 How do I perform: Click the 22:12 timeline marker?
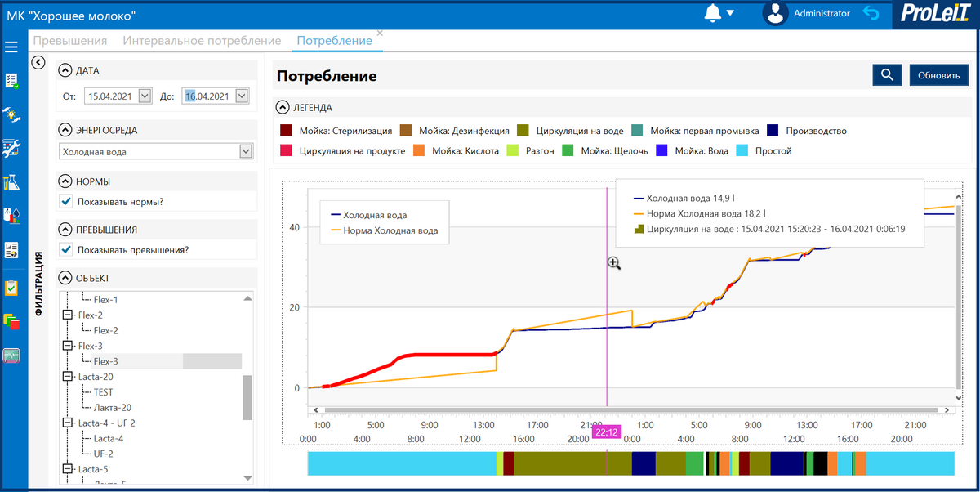click(606, 432)
